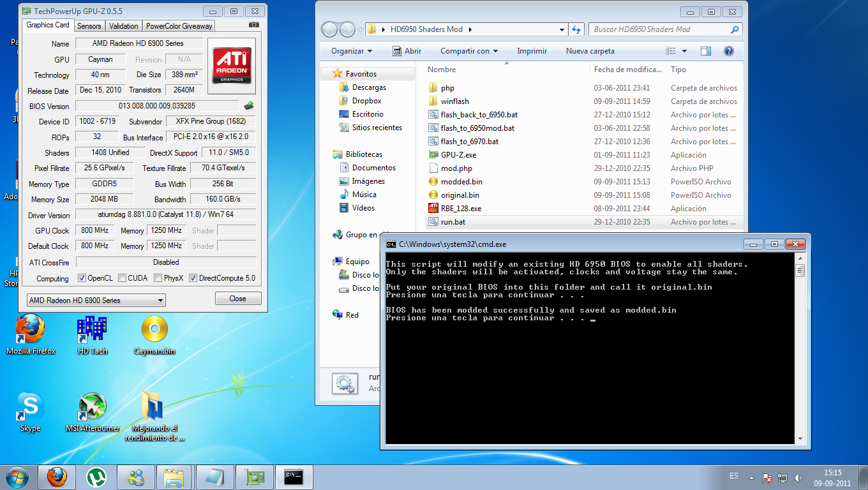Click the Close button in GPU-Z
The height and width of the screenshot is (490, 868).
click(238, 299)
